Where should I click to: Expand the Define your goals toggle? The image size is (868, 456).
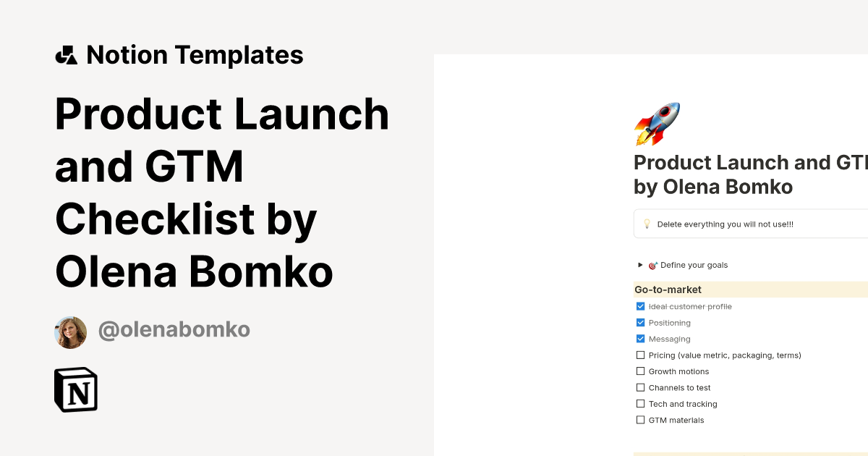click(639, 265)
